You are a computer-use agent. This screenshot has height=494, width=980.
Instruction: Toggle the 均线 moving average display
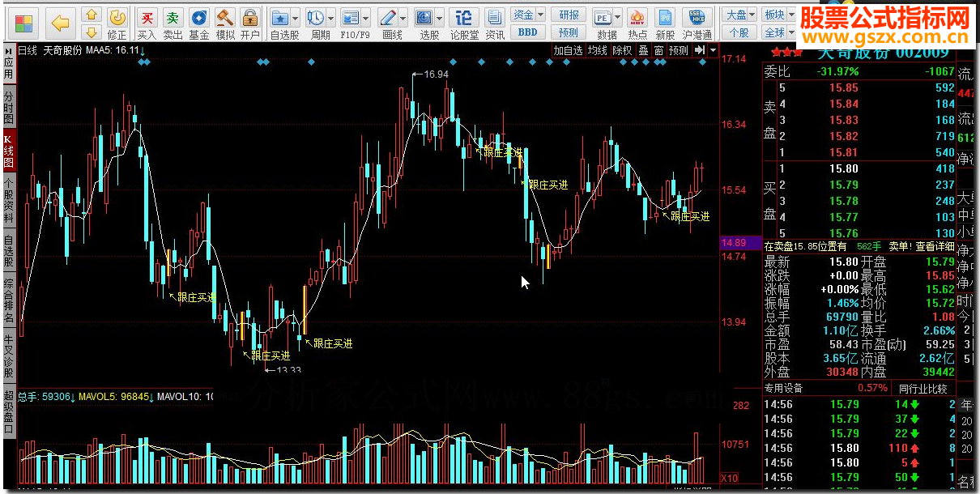[x=598, y=50]
